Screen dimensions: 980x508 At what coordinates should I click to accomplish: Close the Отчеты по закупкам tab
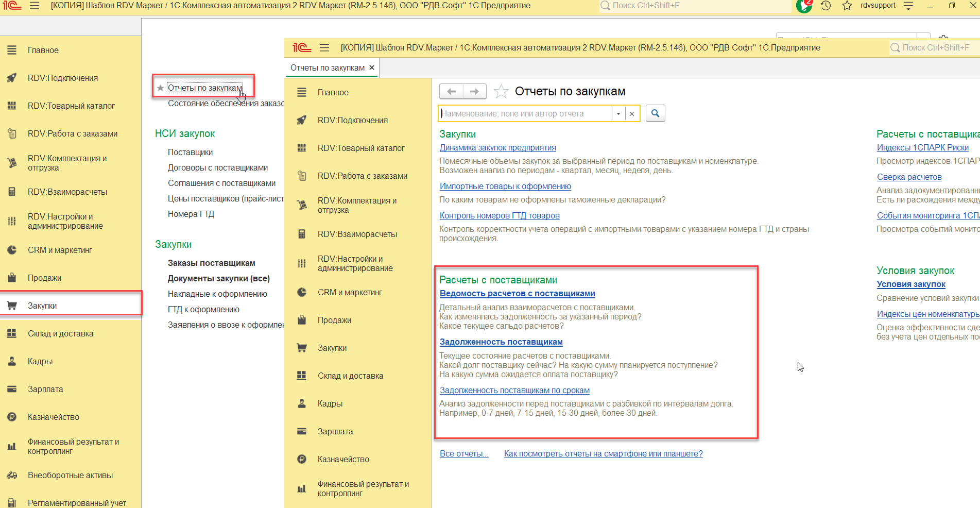click(x=372, y=67)
